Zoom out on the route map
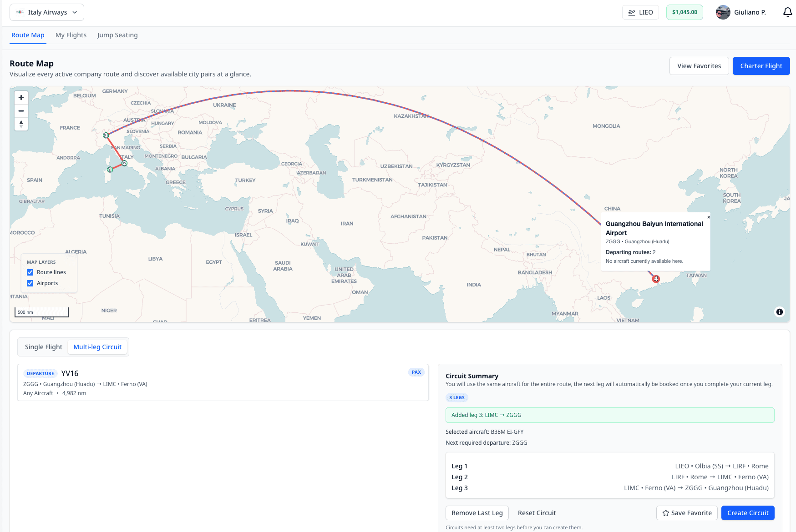 tap(21, 111)
